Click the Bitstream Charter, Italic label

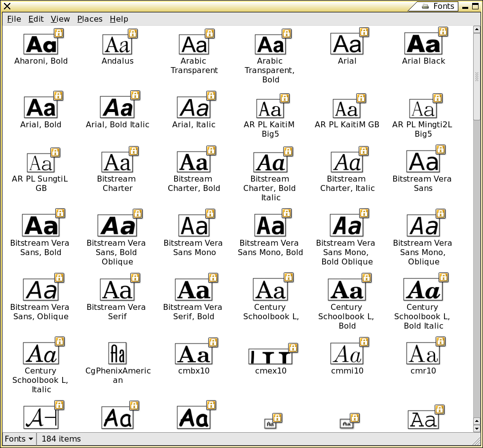point(347,184)
